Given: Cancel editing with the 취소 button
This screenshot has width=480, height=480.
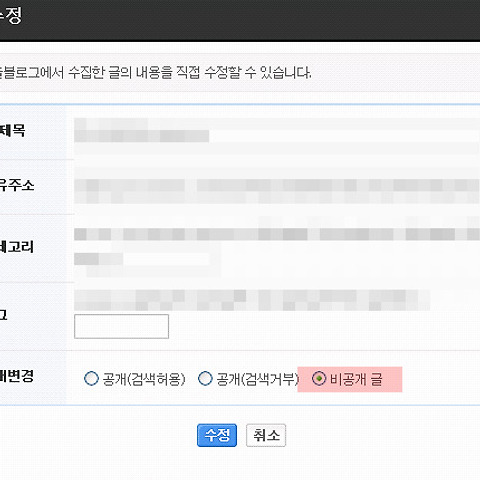Looking at the screenshot, I should tap(266, 435).
